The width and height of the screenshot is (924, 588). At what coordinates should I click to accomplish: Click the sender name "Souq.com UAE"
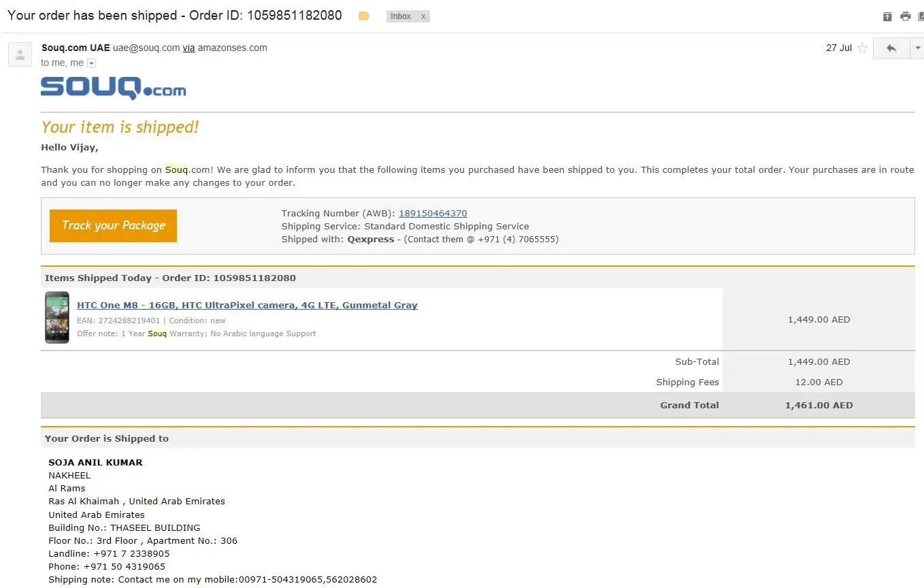pos(76,48)
